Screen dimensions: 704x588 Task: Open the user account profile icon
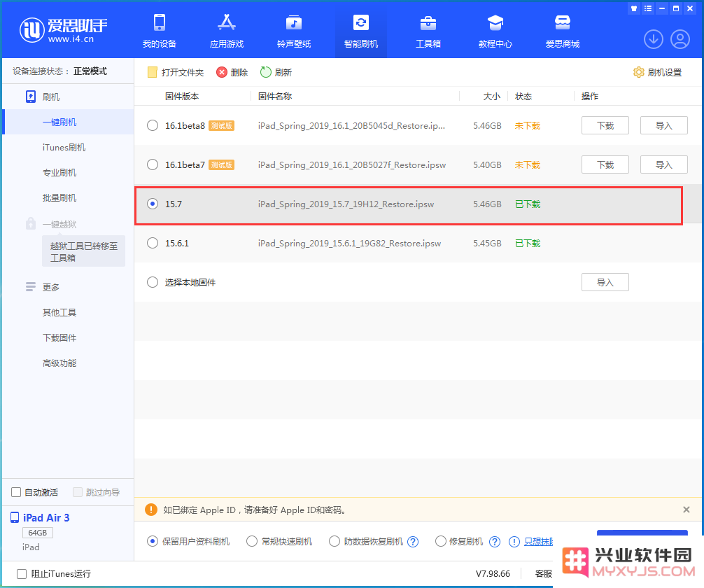coord(680,39)
